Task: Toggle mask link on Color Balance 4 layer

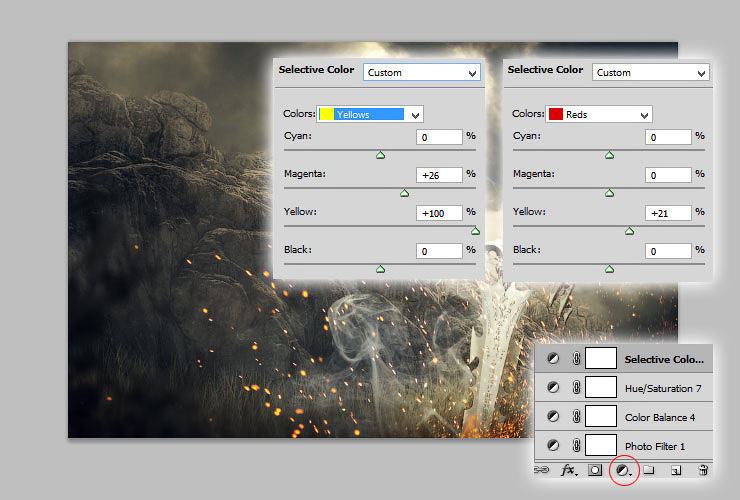Action: point(576,416)
